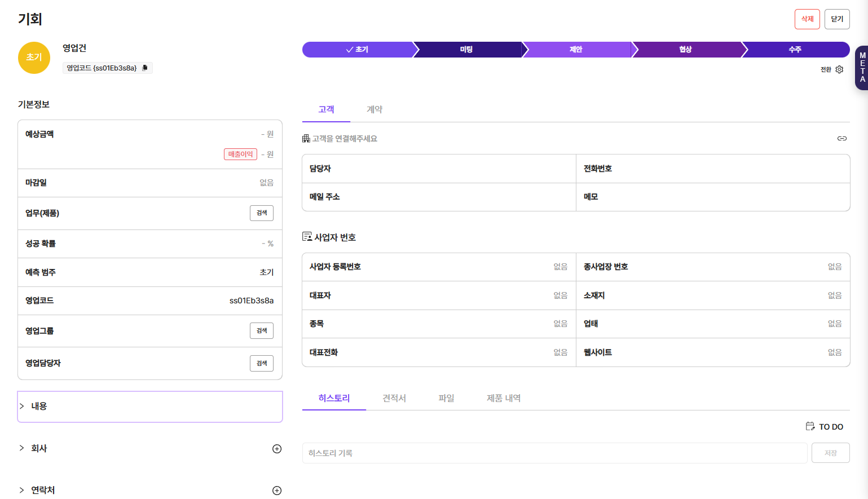868x499 pixels.
Task: Open the 견적서 tab
Action: click(394, 398)
